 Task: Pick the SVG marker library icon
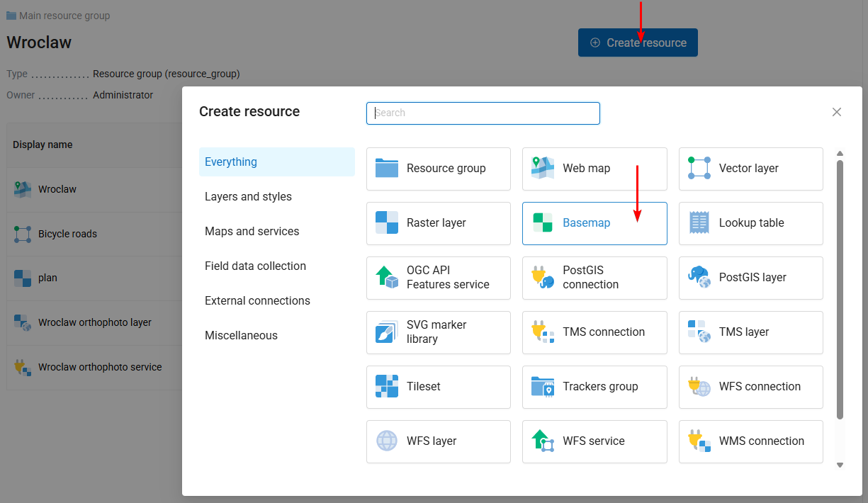pos(387,332)
